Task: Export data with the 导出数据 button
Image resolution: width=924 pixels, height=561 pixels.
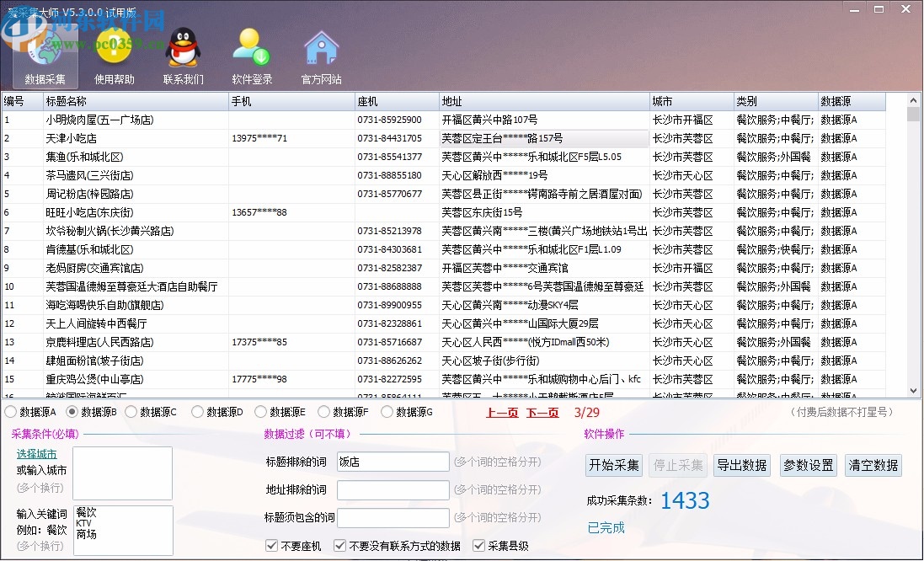Action: point(741,465)
